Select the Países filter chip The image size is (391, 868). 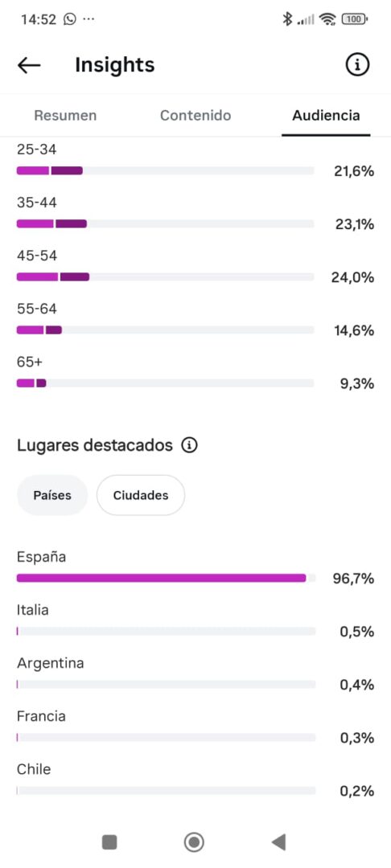click(52, 495)
